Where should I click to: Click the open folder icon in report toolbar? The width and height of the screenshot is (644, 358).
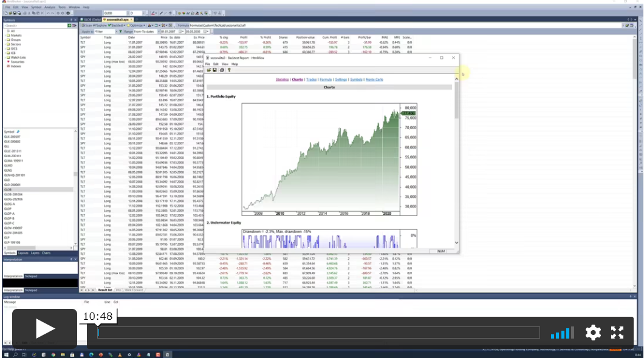click(x=209, y=70)
